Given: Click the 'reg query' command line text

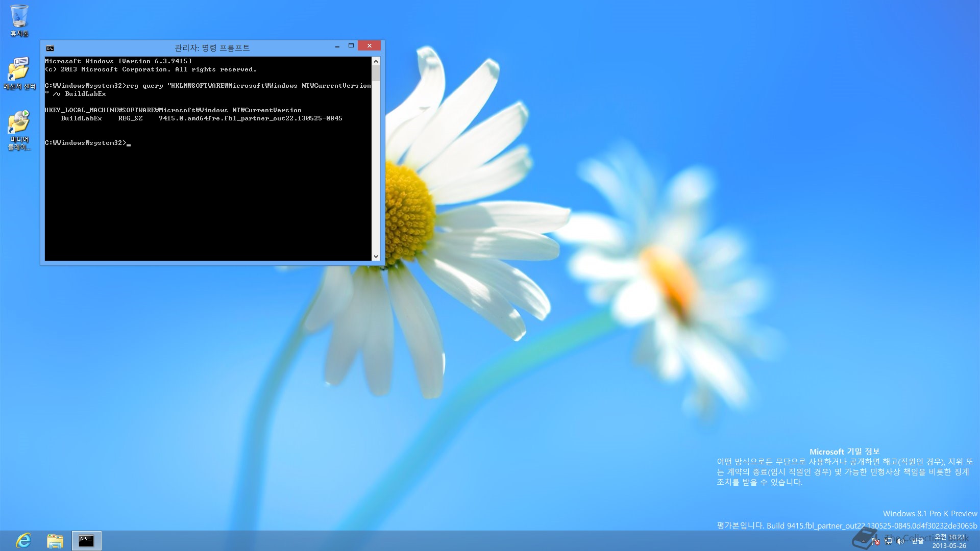Looking at the screenshot, I should [208, 86].
